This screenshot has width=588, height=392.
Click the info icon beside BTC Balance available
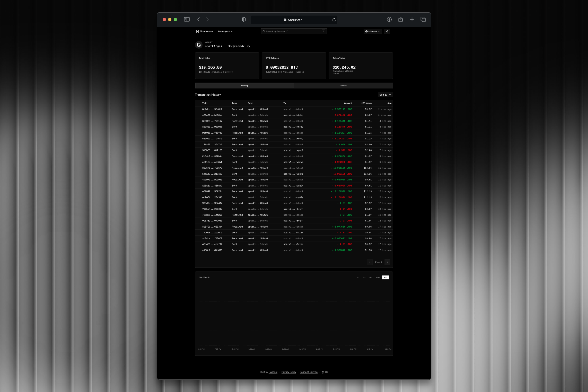(x=303, y=72)
